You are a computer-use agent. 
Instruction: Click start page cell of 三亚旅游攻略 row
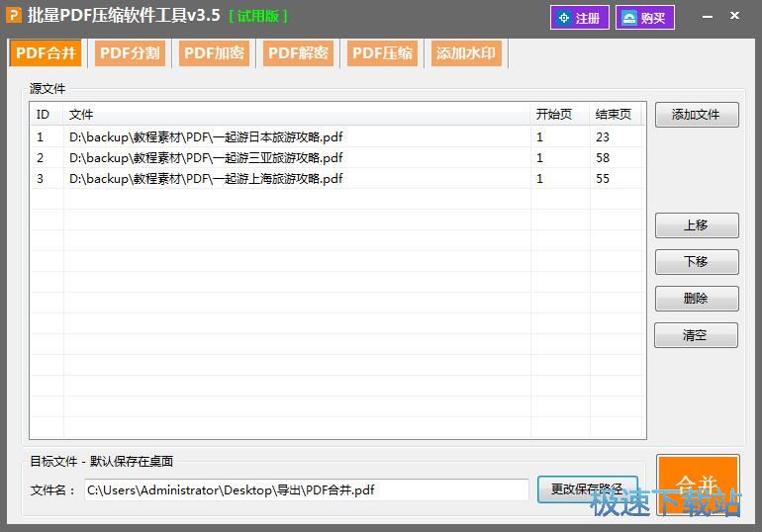point(560,158)
